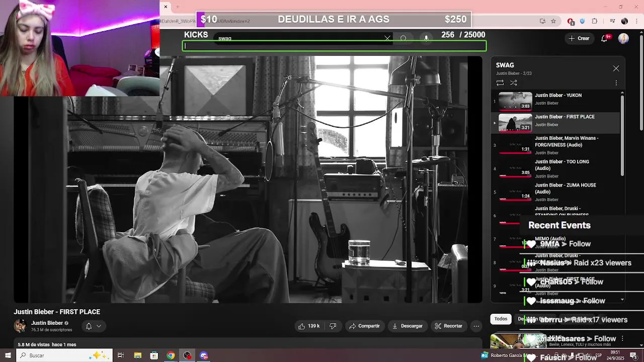Open notification bell dropdown for Justin Bieber
644x362 pixels.
93,326
